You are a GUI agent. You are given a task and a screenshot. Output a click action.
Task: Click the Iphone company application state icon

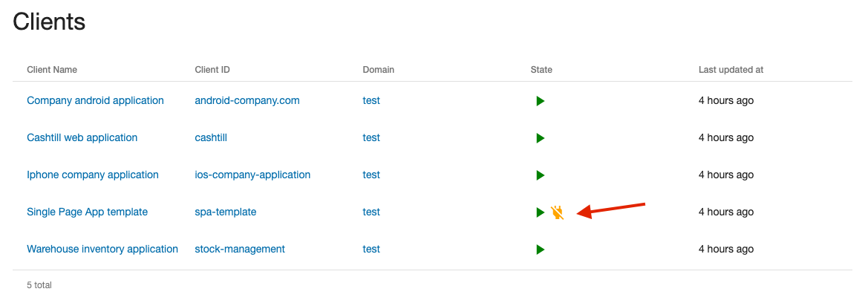click(540, 175)
